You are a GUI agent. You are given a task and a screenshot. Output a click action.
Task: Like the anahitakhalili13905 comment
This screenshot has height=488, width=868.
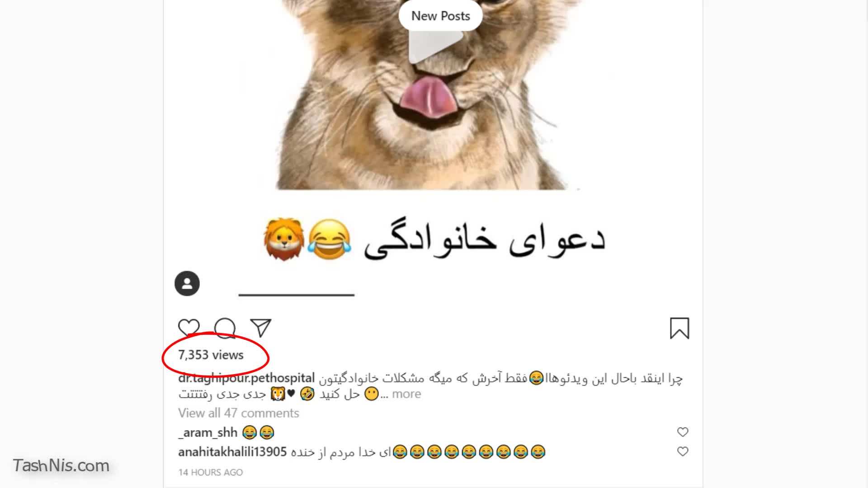[683, 451]
